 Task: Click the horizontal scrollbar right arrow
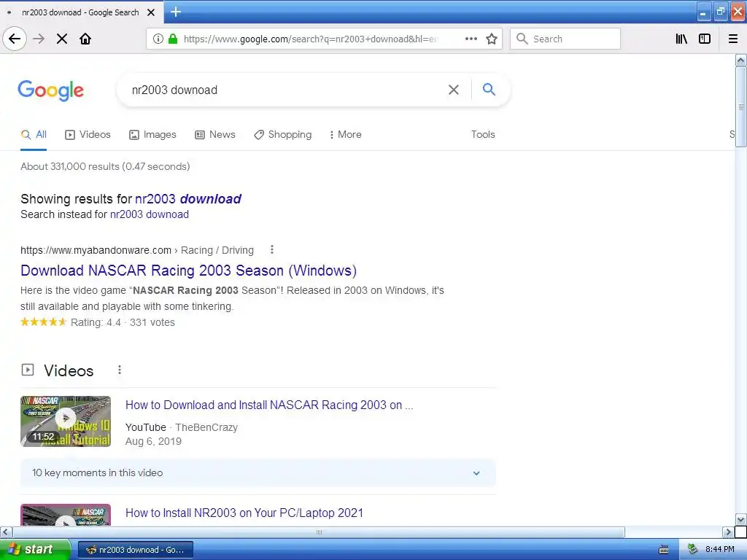tap(728, 532)
